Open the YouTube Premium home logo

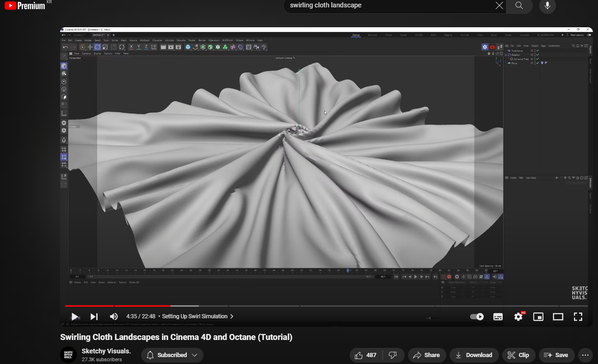click(25, 6)
